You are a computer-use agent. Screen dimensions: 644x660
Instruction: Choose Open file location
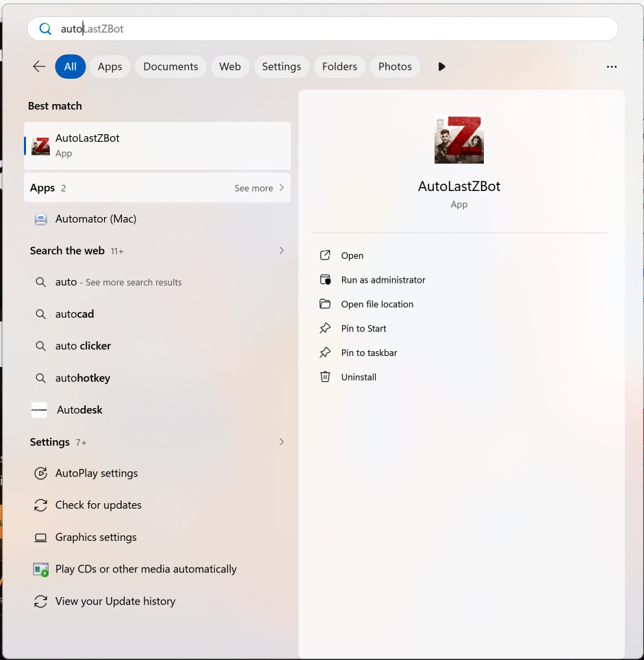point(377,304)
